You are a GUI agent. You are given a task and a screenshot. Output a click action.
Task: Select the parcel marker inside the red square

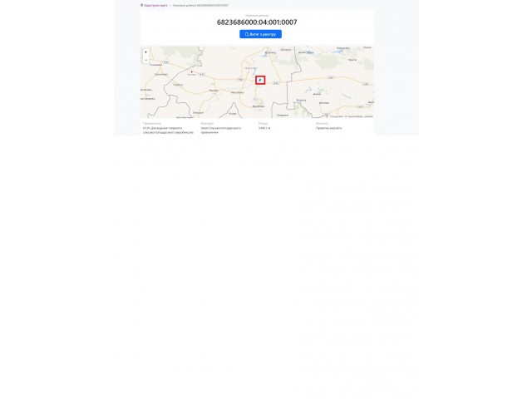pos(260,80)
